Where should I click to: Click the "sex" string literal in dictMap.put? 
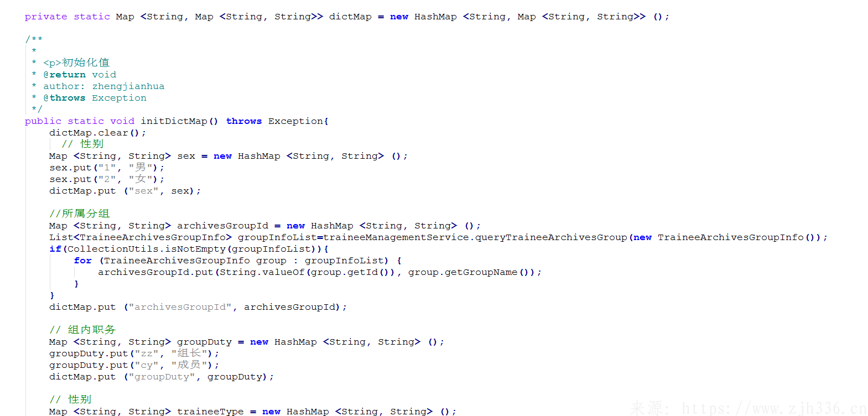[x=143, y=191]
